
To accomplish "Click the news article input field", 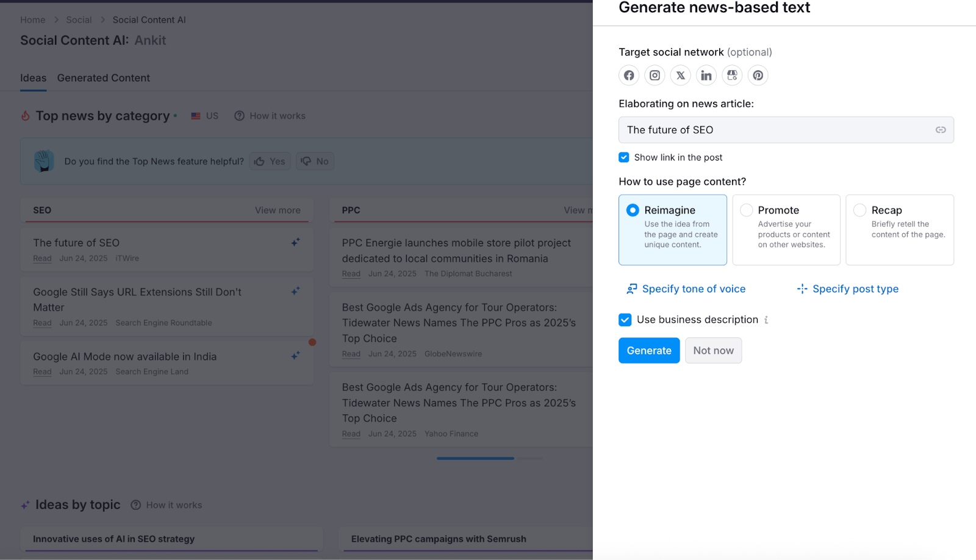I will coord(786,130).
